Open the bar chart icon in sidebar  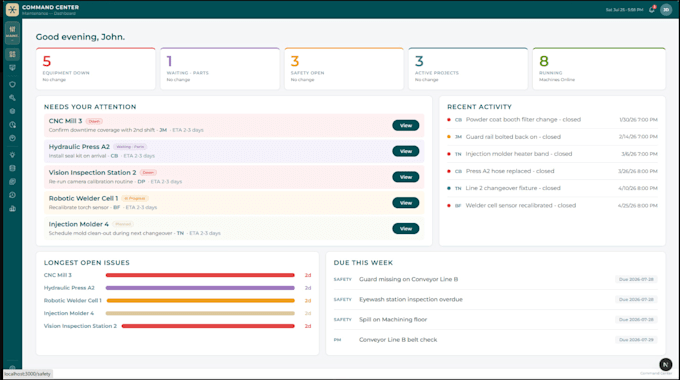12,209
